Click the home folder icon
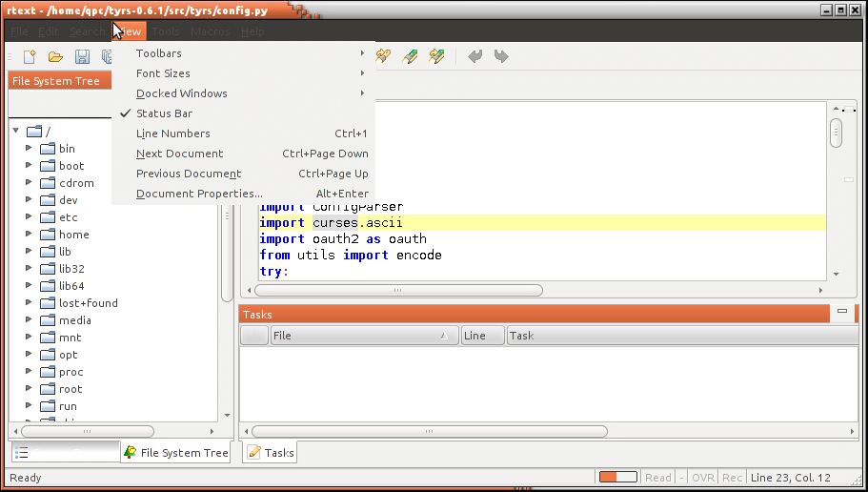Image resolution: width=868 pixels, height=492 pixels. (x=48, y=235)
